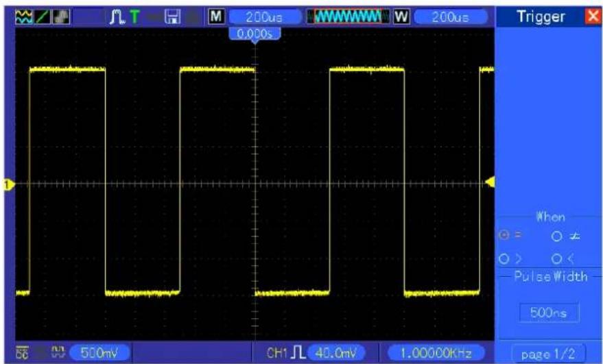Image resolution: width=603 pixels, height=364 pixels.
Task: Click the waveform memory overview bar
Action: [348, 16]
